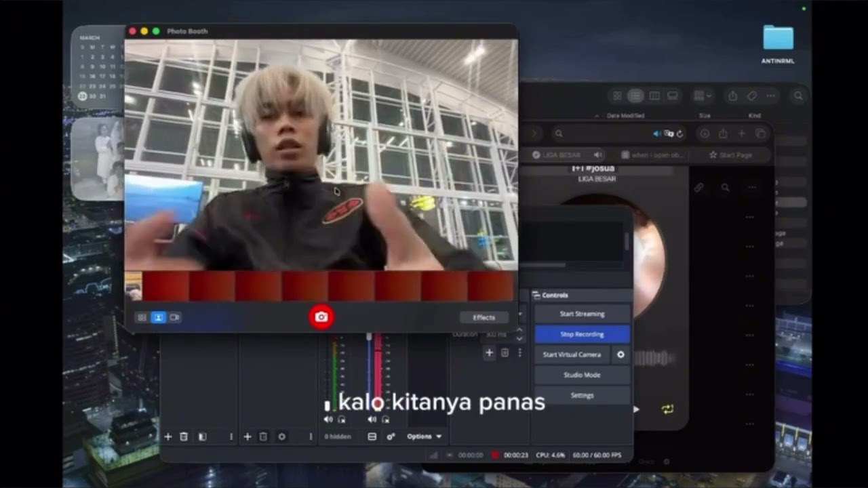Open virtual camera settings gear icon
Image resolution: width=868 pixels, height=488 pixels.
pyautogui.click(x=620, y=354)
